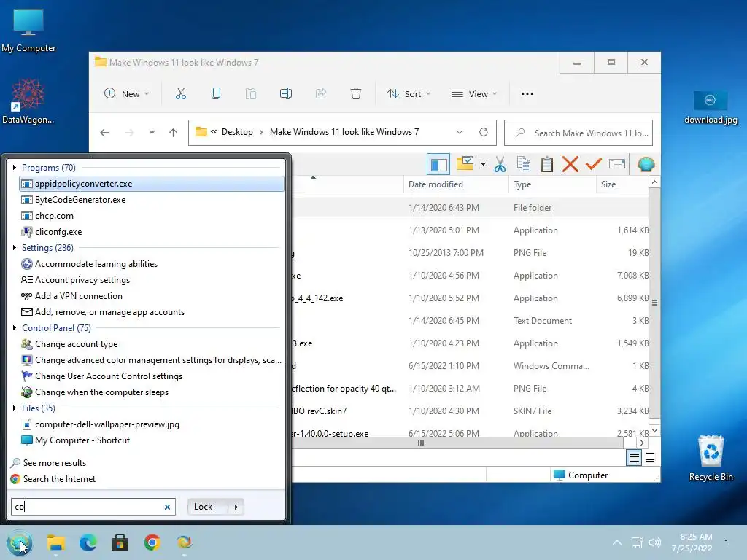The height and width of the screenshot is (560, 747).
Task: Click the classic toolbar scissors Cut icon
Action: click(x=500, y=164)
